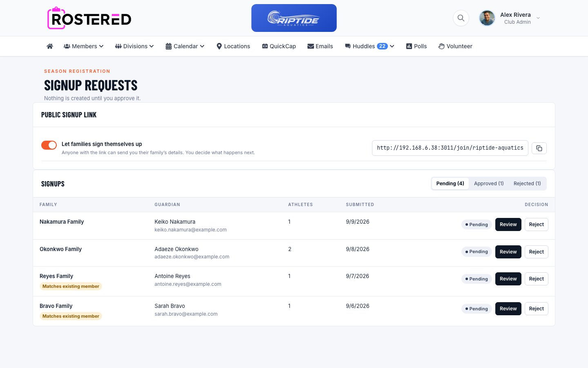588x368 pixels.
Task: Click the Submitted column header
Action: [360, 204]
